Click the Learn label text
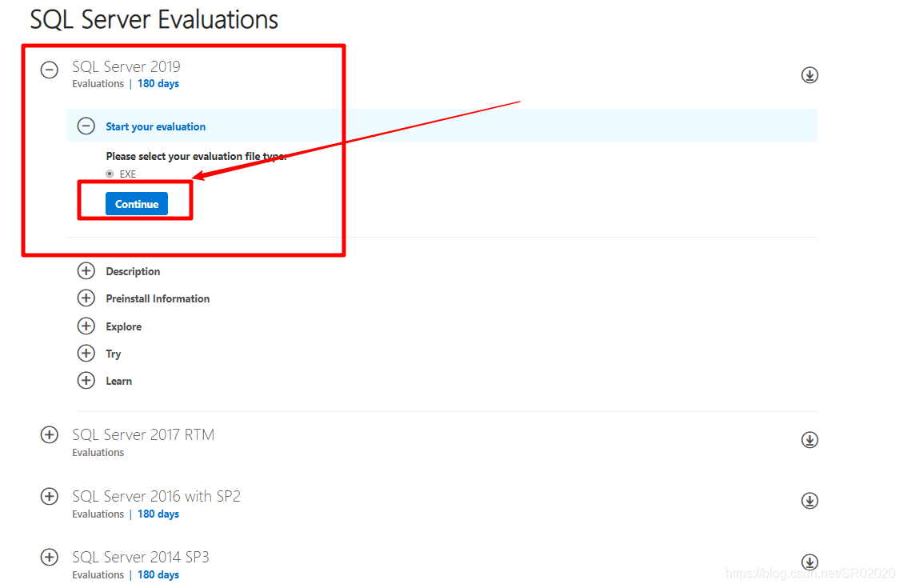The image size is (903, 588). coord(118,381)
